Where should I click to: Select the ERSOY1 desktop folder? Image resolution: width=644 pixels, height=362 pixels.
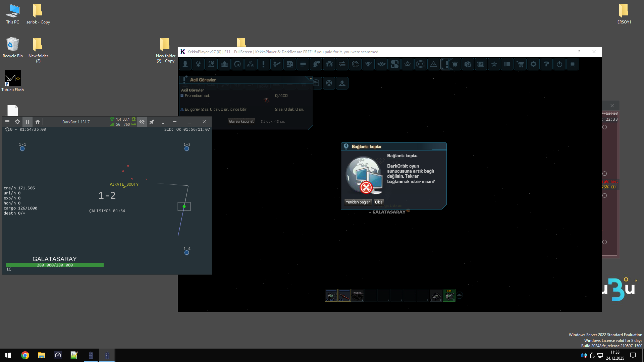pos(624,14)
